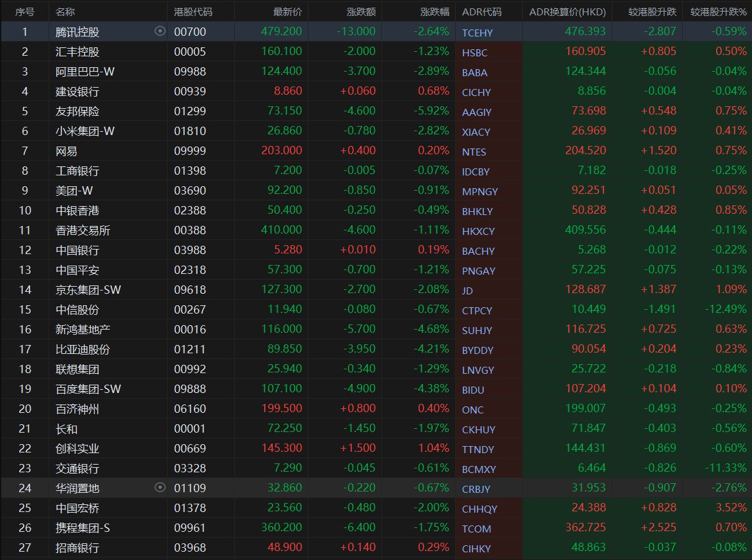Select the 京东集团-SW stock name
The width and height of the screenshot is (752, 560).
click(x=88, y=290)
